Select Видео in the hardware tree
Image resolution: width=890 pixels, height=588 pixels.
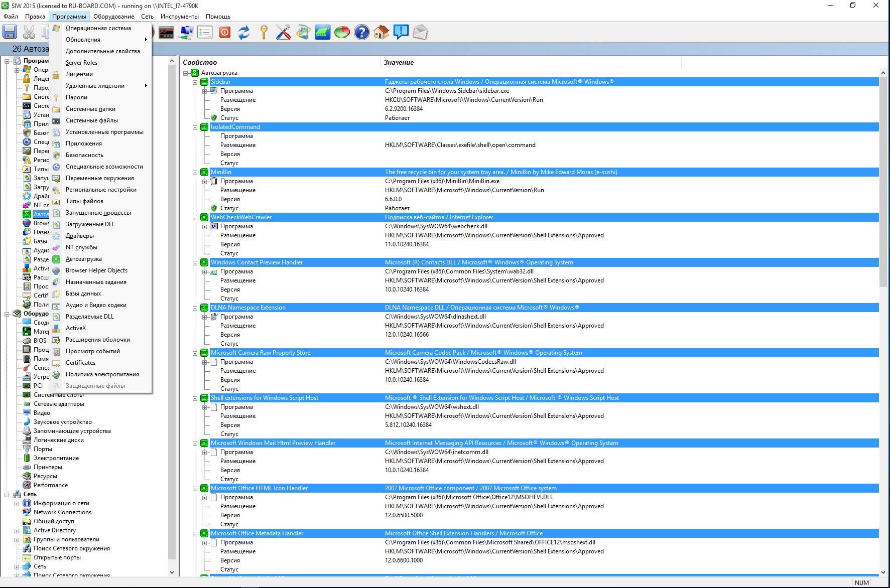tap(42, 413)
